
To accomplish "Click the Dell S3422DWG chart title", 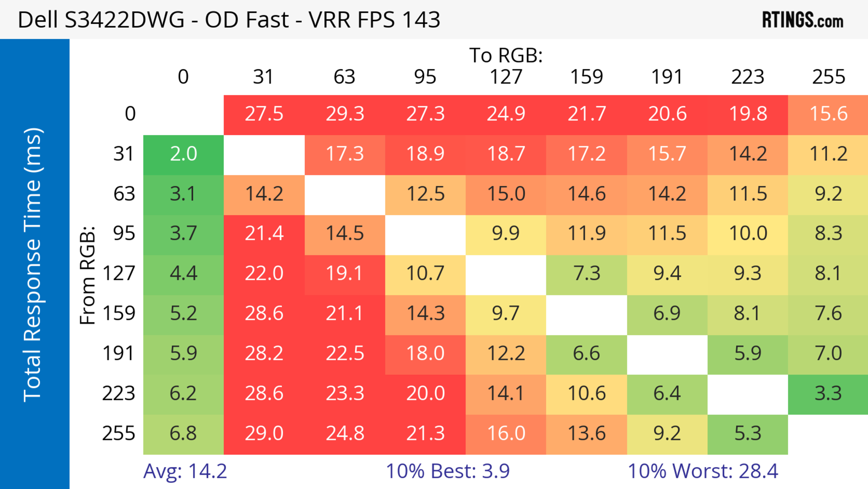I will click(x=229, y=19).
